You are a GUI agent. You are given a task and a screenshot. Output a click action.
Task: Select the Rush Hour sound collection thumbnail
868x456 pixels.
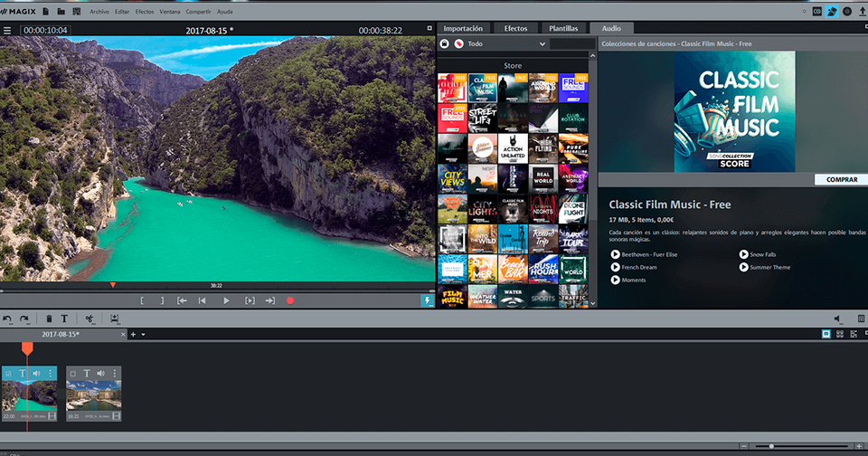click(x=543, y=269)
